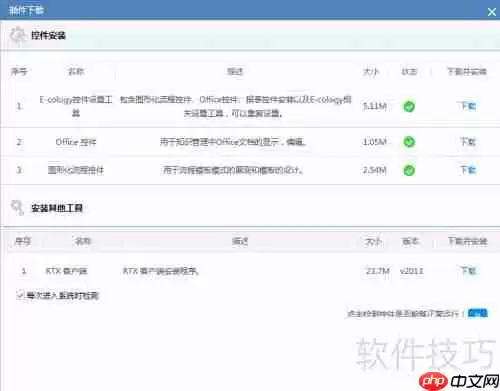
Task: Click the green status checkmark in row 3
Action: coord(409,170)
